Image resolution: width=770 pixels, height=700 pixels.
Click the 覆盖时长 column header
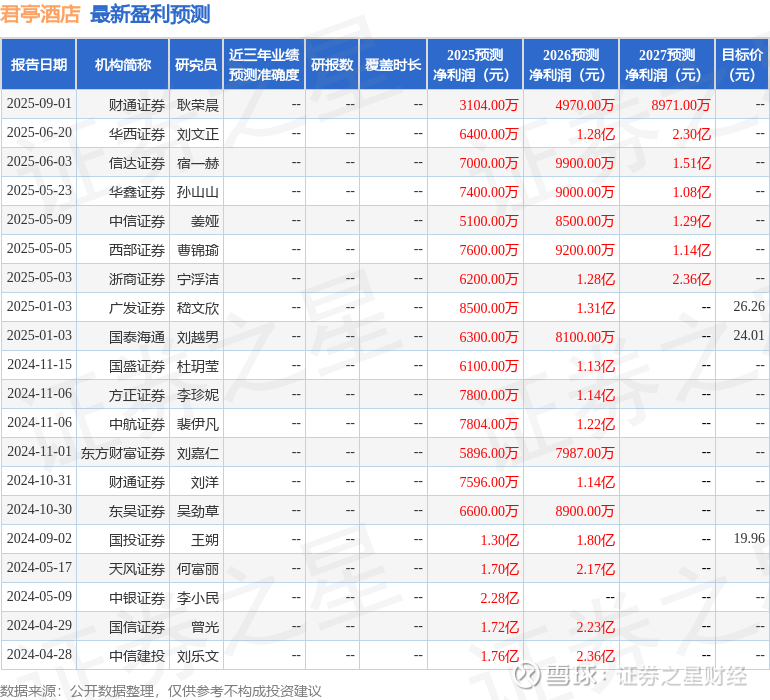click(x=393, y=64)
